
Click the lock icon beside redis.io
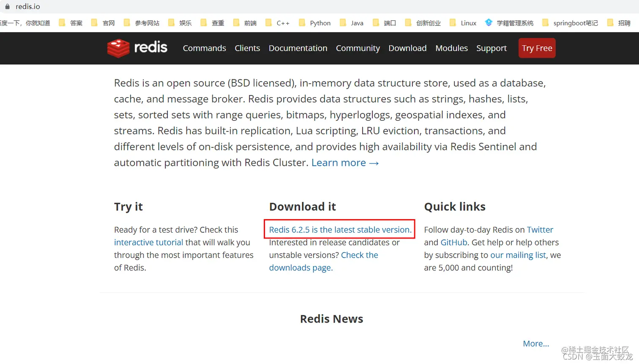7,6
